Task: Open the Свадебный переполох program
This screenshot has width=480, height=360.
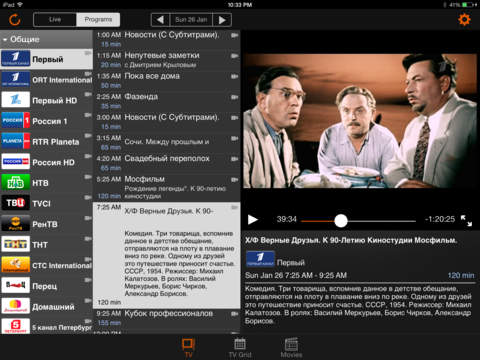Action: [x=166, y=163]
